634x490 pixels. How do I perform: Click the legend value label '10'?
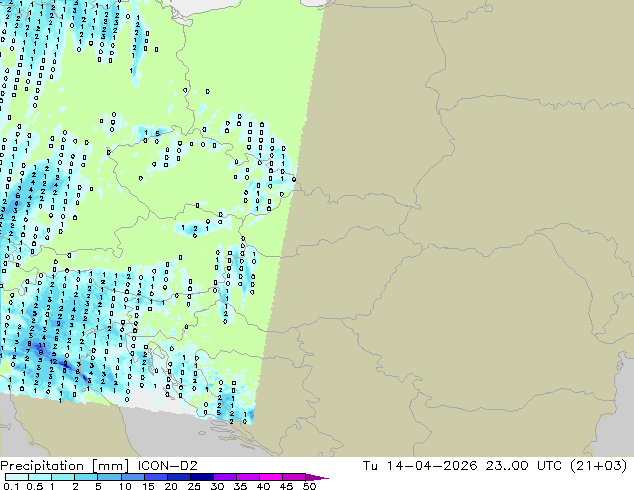click(125, 486)
